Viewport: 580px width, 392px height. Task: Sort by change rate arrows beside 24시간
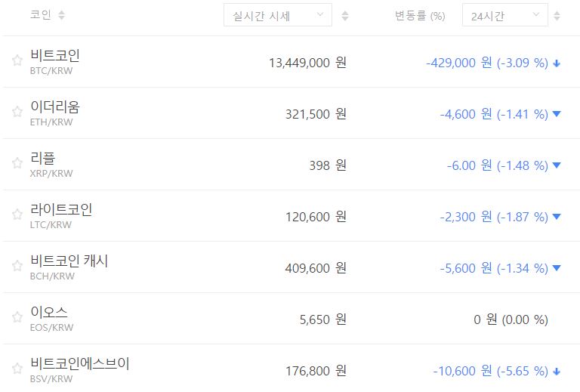pyautogui.click(x=557, y=16)
